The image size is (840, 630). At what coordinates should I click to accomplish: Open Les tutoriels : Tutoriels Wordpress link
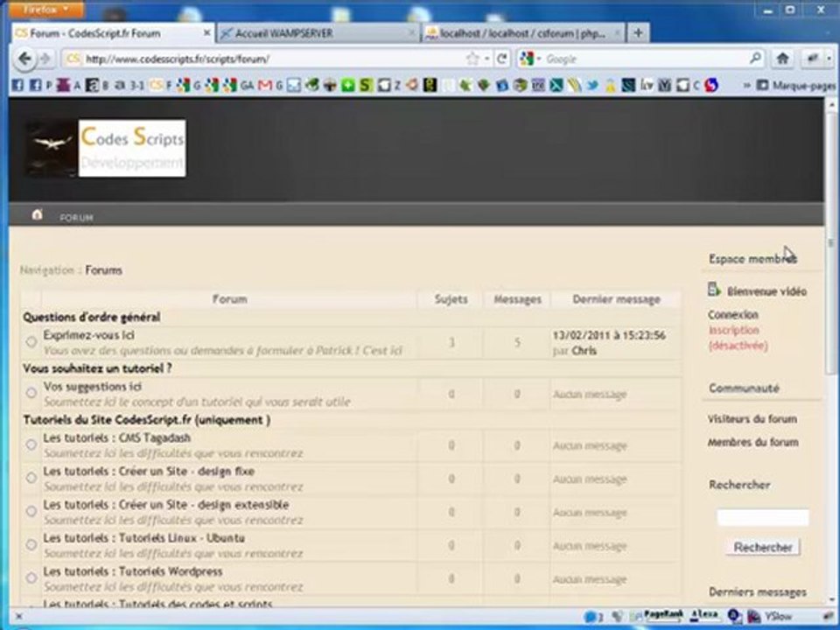[x=133, y=571]
